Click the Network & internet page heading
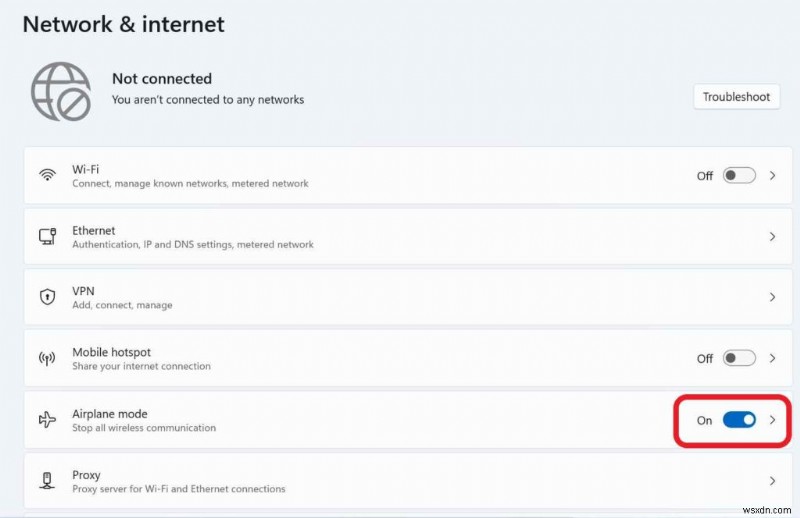 tap(124, 24)
